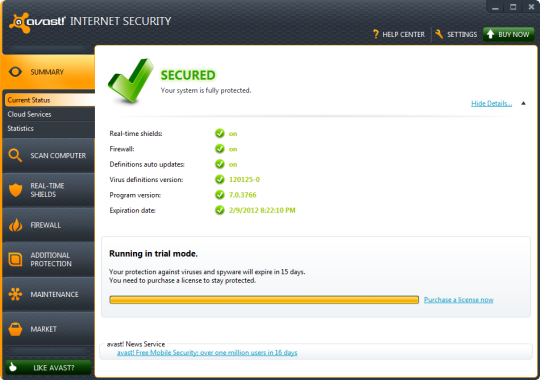Click the green Buy Now button
This screenshot has height=380, width=540.
[509, 34]
